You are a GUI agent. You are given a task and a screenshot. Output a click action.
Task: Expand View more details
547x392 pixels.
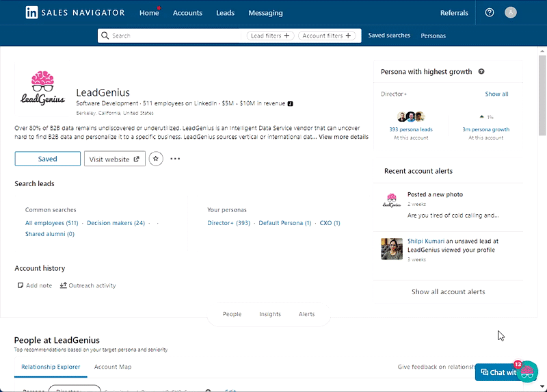tap(344, 137)
